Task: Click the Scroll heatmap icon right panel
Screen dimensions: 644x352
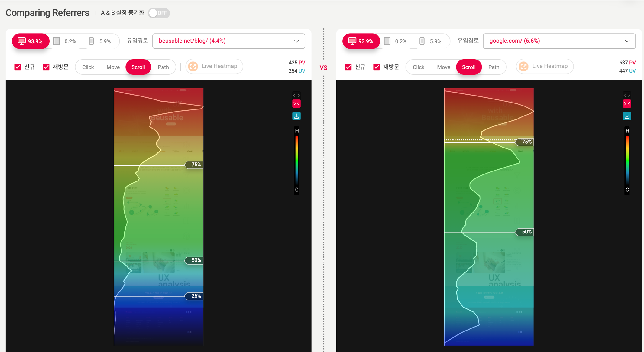Action: [469, 66]
